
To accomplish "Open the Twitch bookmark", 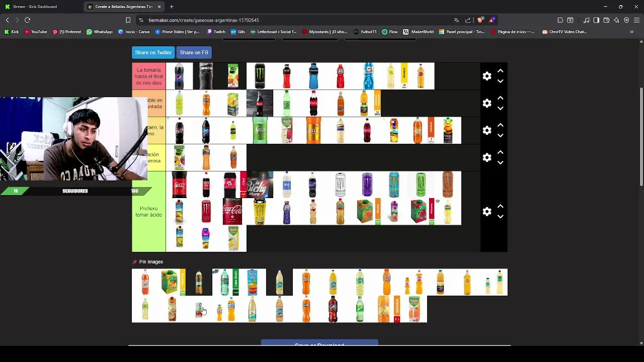I will pyautogui.click(x=216, y=32).
